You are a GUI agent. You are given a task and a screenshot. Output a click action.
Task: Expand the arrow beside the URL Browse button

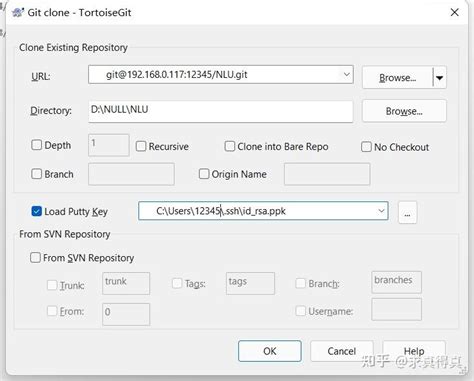click(x=440, y=78)
